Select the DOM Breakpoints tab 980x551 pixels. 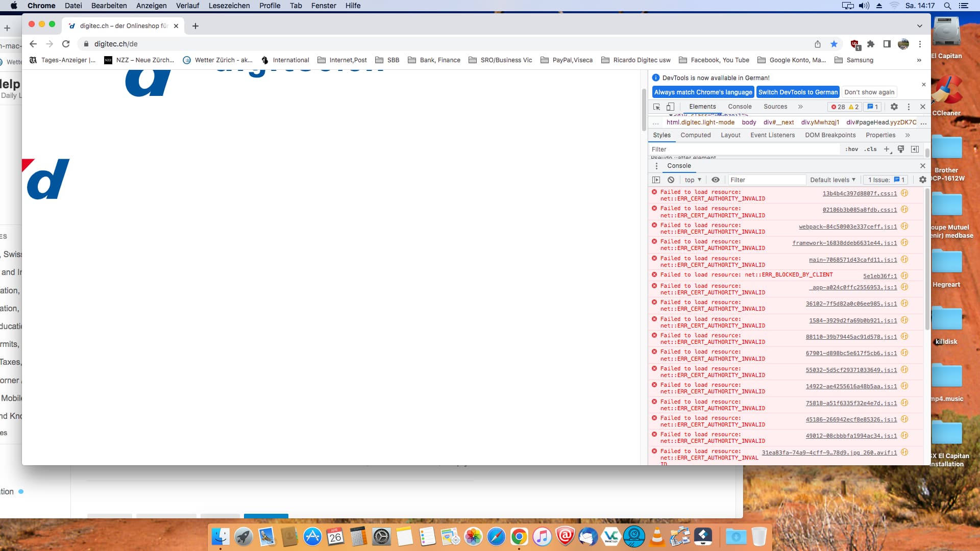pyautogui.click(x=830, y=135)
